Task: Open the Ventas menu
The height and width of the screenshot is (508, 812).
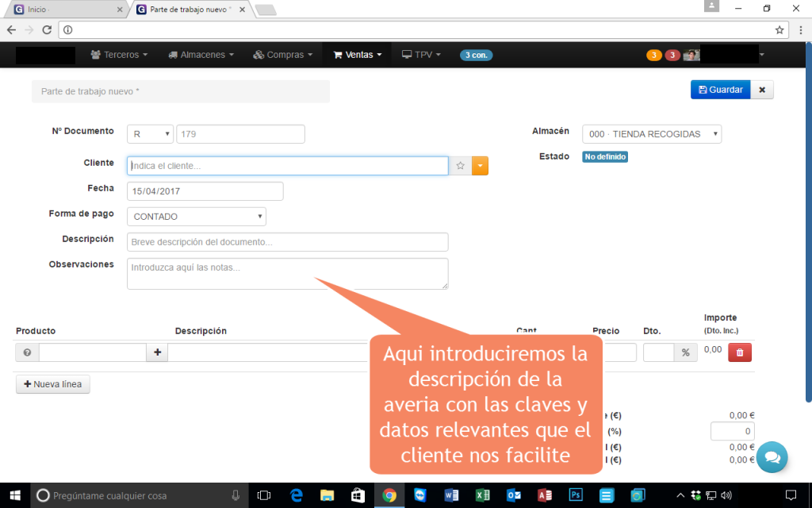Action: [x=358, y=55]
